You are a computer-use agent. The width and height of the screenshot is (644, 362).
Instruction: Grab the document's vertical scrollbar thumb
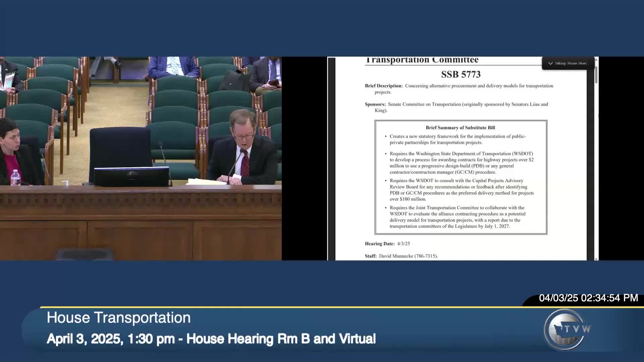(596, 74)
